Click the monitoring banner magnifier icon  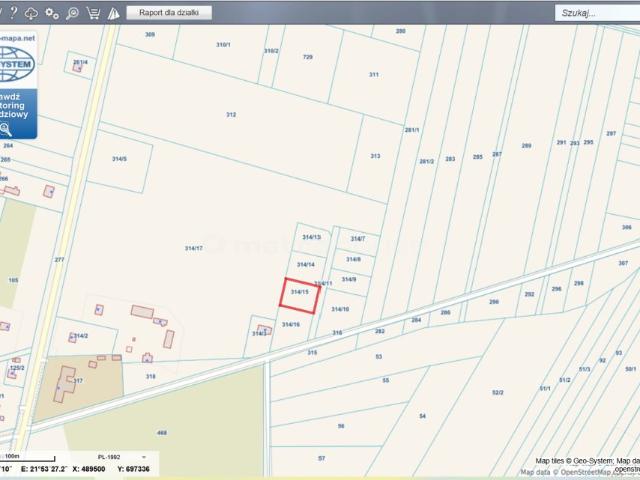point(6,129)
